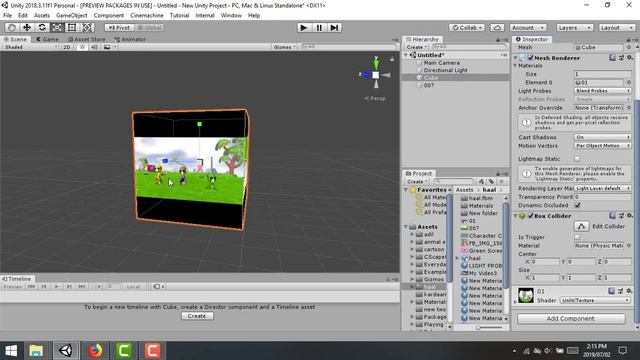The width and height of the screenshot is (640, 360).
Task: Toggle scene audio icon
Action: [x=94, y=47]
